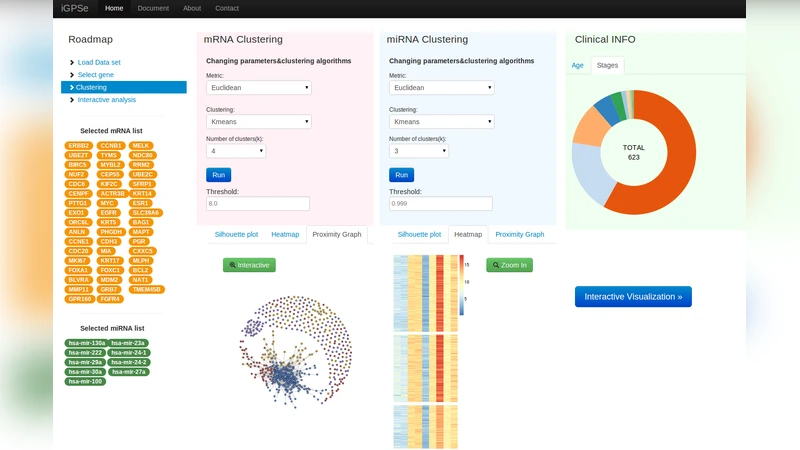This screenshot has width=800, height=450.
Task: Run the miRNA clustering
Action: [402, 175]
